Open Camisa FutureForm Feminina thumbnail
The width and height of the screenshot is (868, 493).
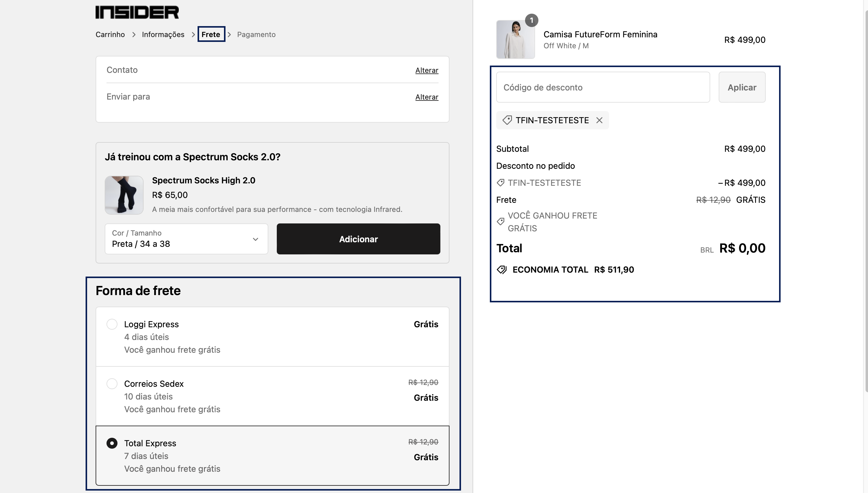[x=515, y=39]
